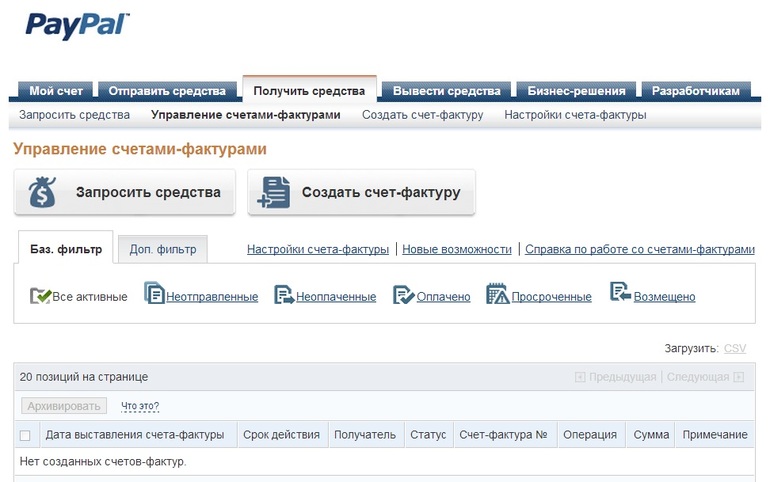The image size is (770, 482).
Task: Click the Просроченные calendar filter icon
Action: pos(498,295)
